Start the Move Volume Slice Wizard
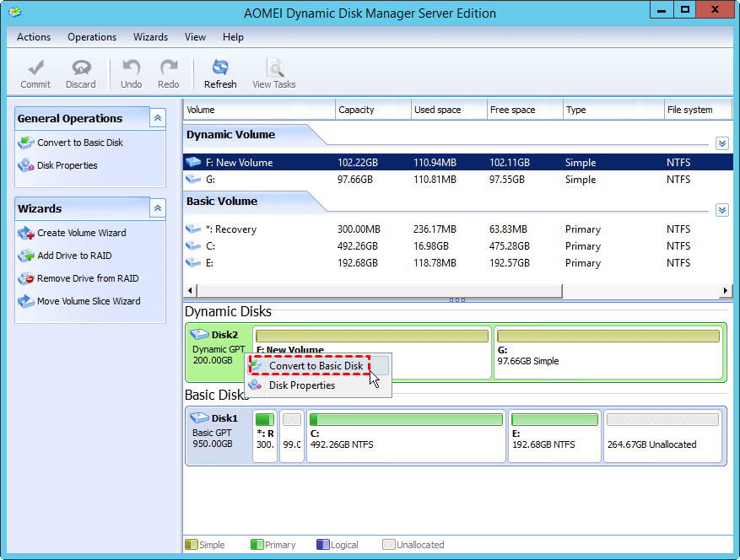The image size is (740, 560). [88, 301]
